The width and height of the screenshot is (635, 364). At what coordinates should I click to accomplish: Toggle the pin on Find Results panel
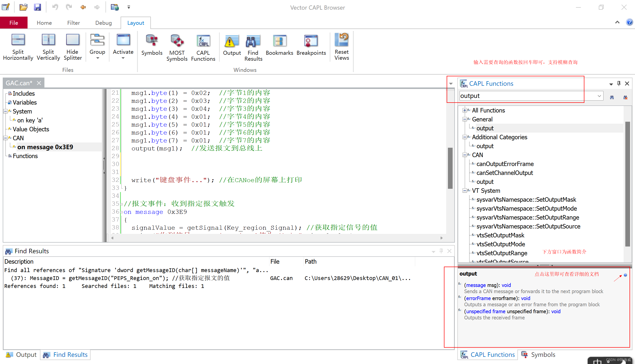[441, 251]
